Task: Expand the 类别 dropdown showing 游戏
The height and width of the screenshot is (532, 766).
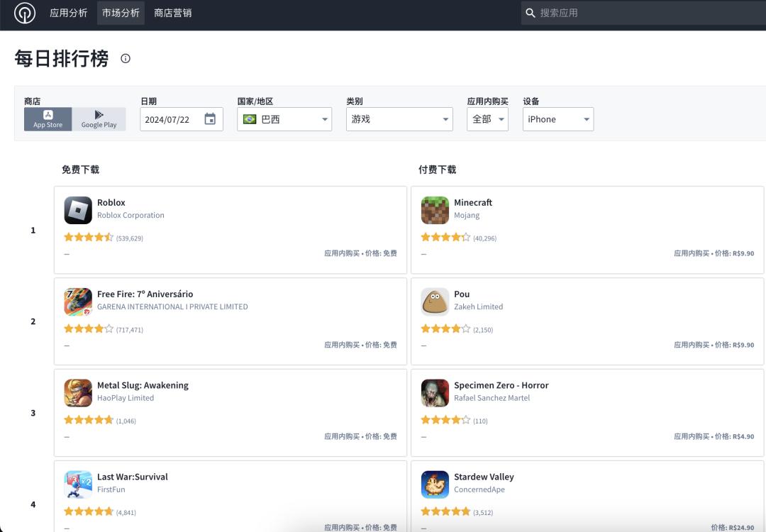Action: point(399,119)
